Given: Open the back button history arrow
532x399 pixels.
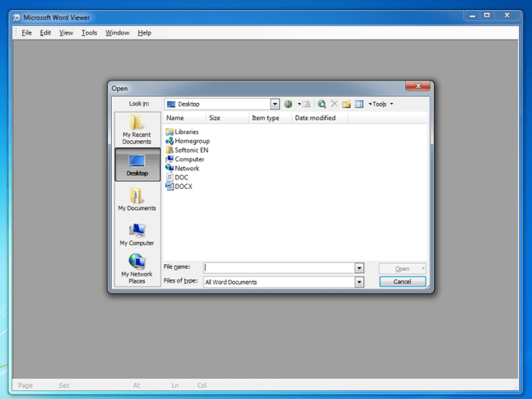Looking at the screenshot, I should pyautogui.click(x=299, y=104).
